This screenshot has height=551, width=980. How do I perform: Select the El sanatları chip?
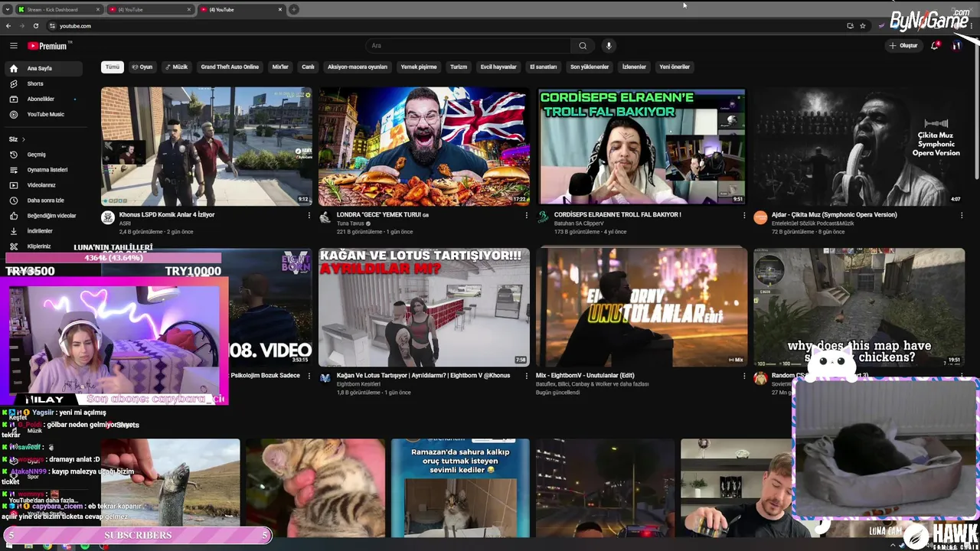[x=544, y=67]
